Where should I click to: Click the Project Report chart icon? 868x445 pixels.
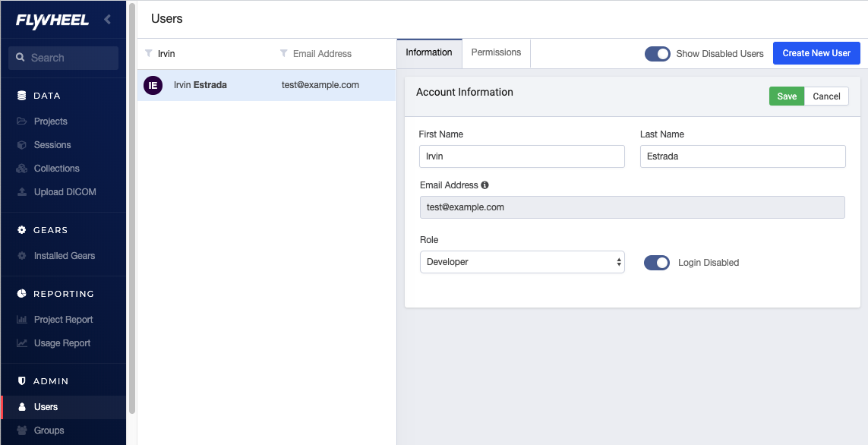pos(22,320)
